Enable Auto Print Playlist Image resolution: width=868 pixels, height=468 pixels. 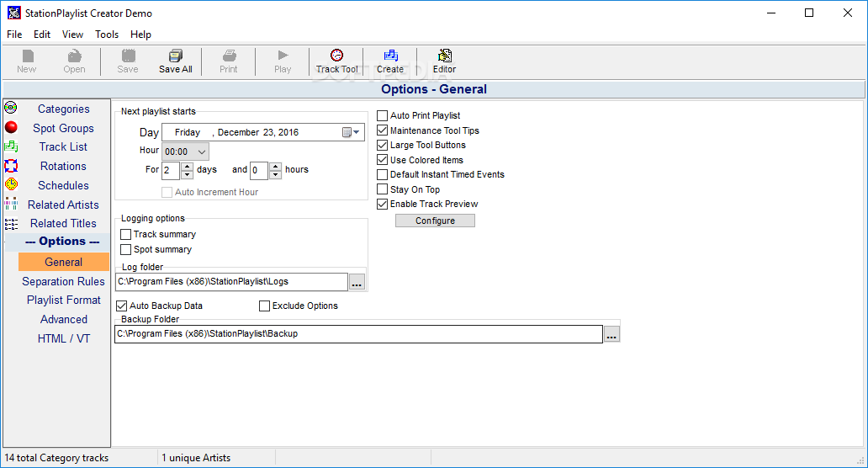(382, 116)
